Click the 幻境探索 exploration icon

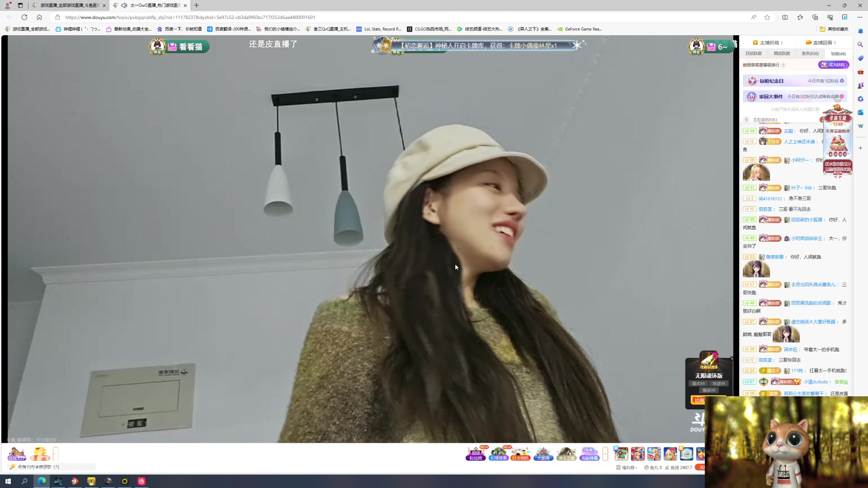(498, 453)
